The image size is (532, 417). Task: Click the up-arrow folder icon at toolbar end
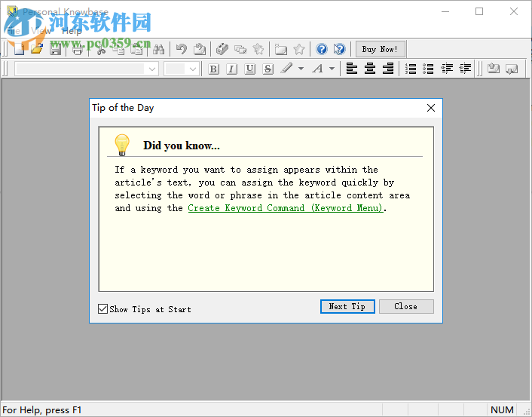[x=494, y=69]
